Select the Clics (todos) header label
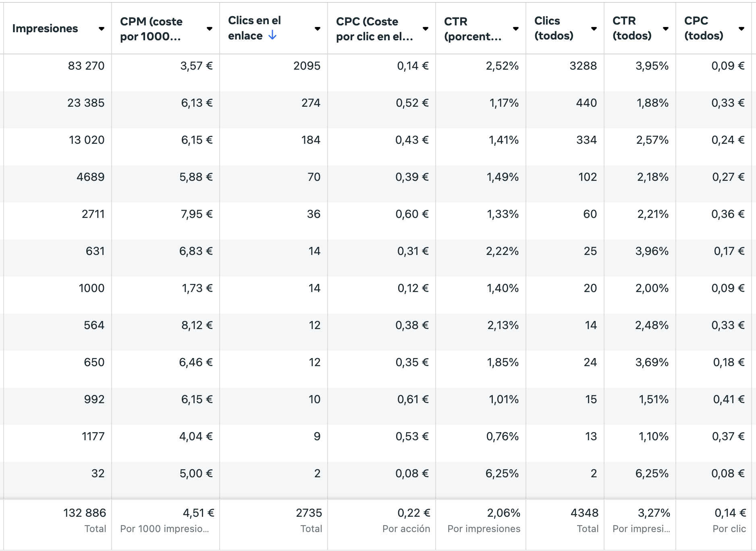 pos(554,28)
